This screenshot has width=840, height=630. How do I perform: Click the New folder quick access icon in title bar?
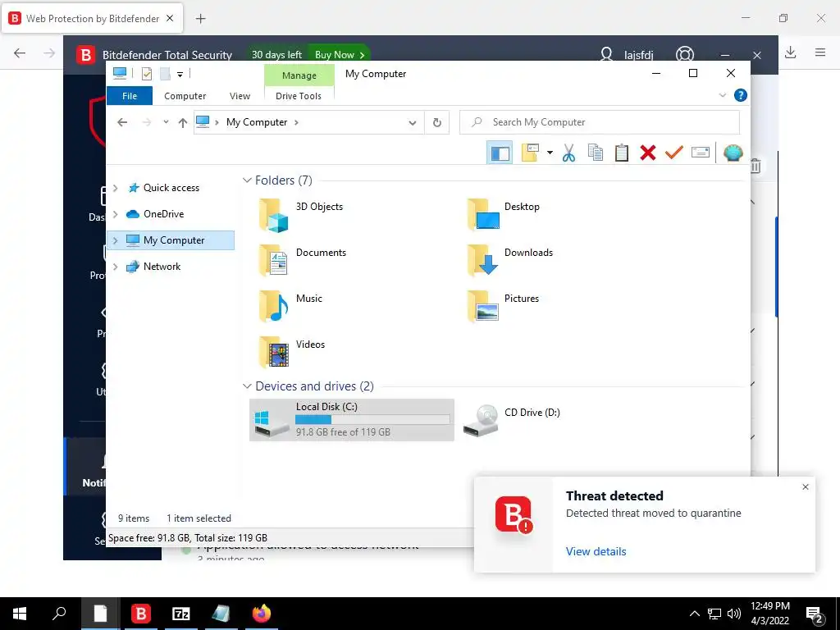tap(165, 74)
